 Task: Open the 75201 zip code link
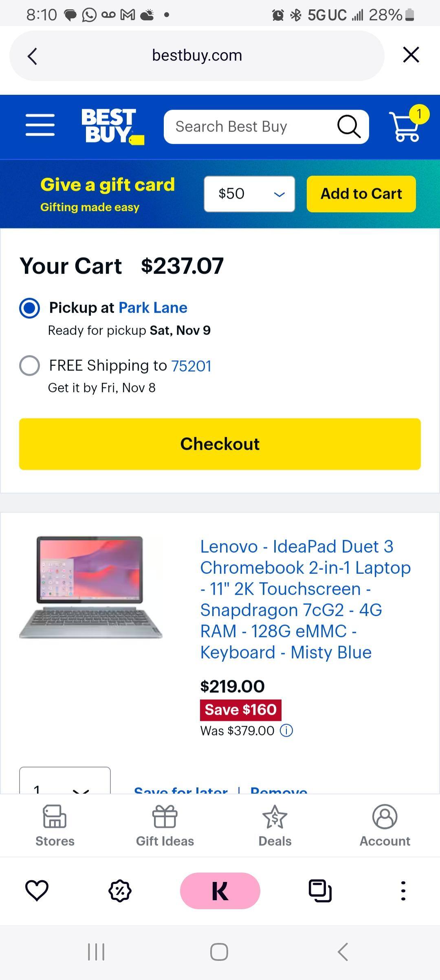pos(191,365)
